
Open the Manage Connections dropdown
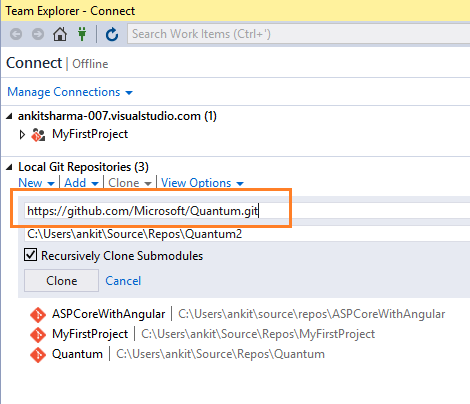tap(70, 92)
